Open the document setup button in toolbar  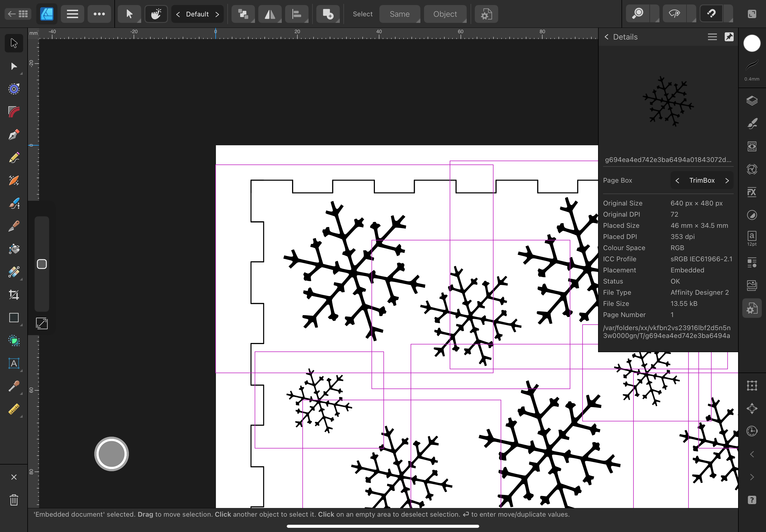(486, 14)
